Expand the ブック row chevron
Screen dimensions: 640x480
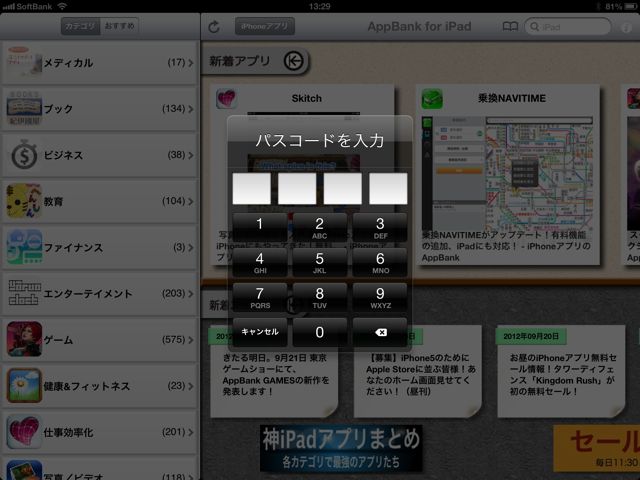coord(191,109)
